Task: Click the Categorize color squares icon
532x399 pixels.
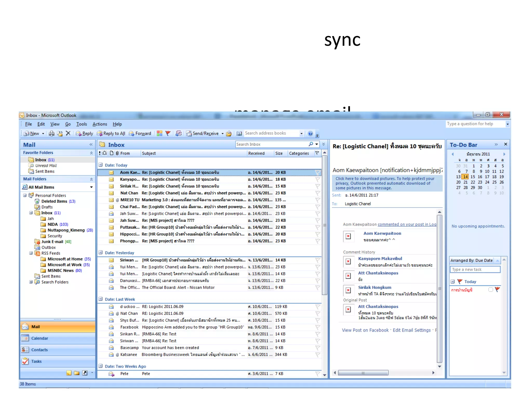Action: coord(159,133)
